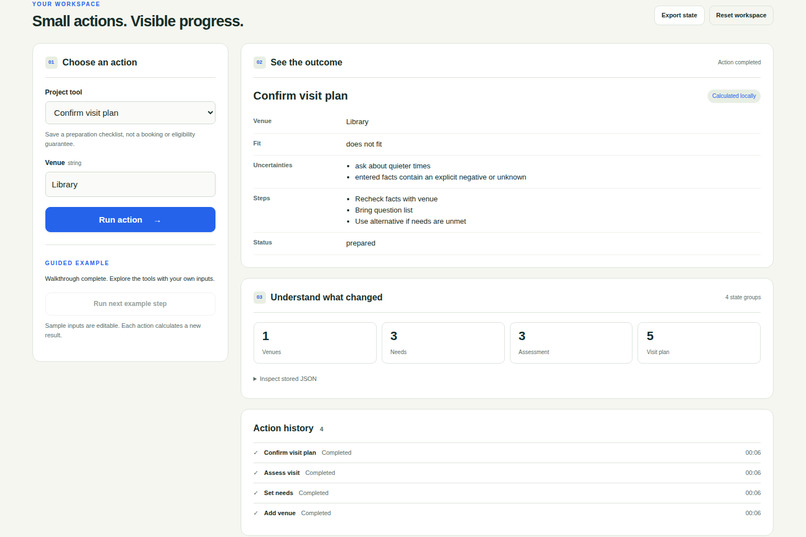Click 'Use alternative if needs are unmet'

tap(410, 221)
